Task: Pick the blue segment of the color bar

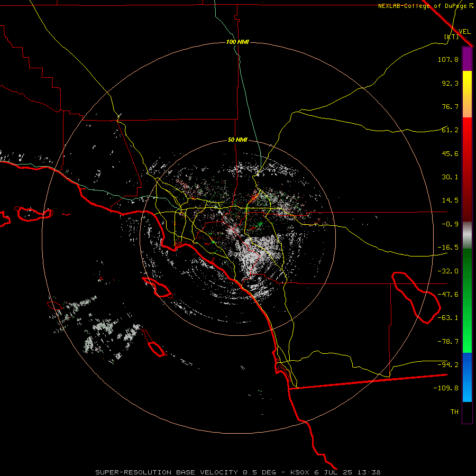Action: click(467, 377)
